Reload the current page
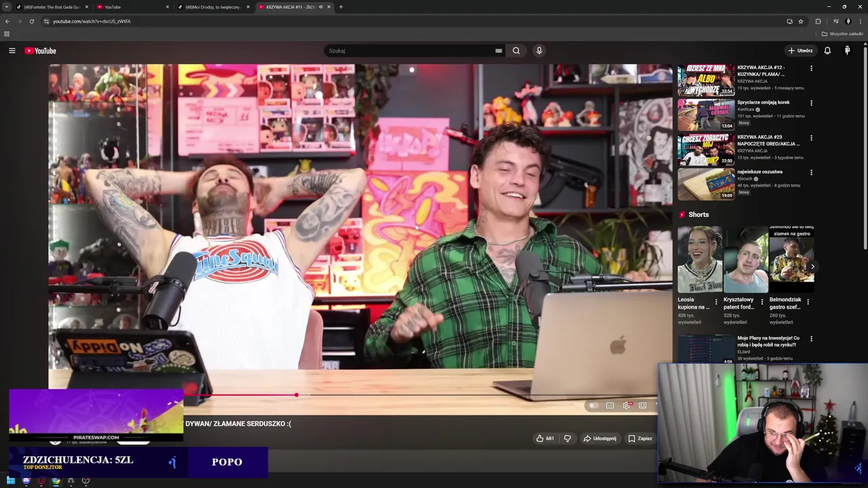This screenshot has height=488, width=868. point(31,21)
